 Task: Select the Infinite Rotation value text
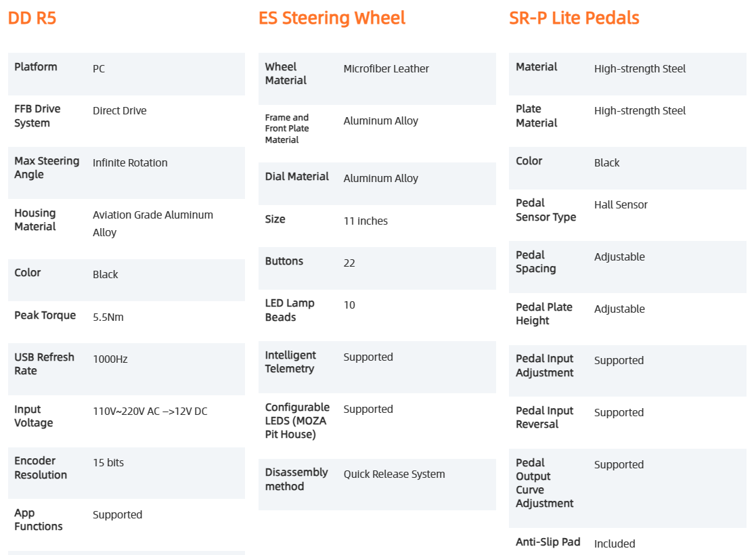click(x=130, y=162)
